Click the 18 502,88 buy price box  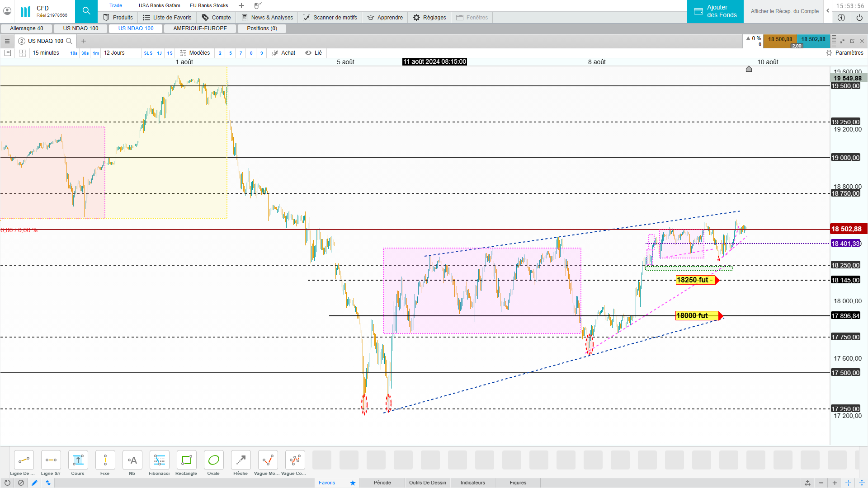click(x=813, y=39)
